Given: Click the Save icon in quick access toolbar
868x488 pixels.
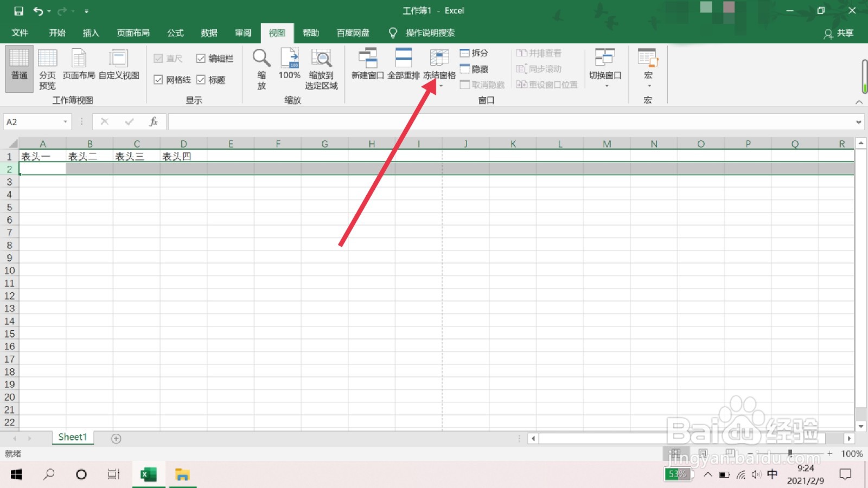Looking at the screenshot, I should point(18,11).
